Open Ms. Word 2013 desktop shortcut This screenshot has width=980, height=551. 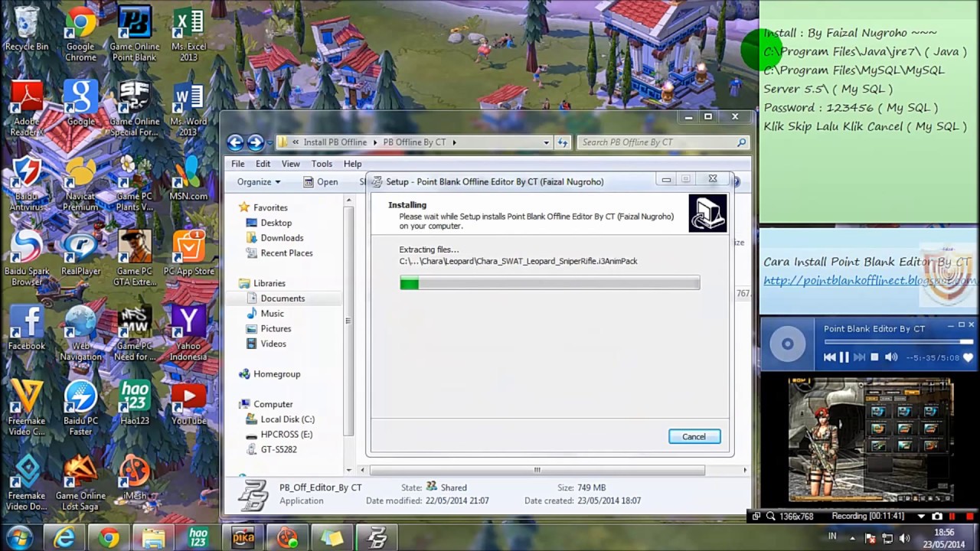tap(188, 109)
